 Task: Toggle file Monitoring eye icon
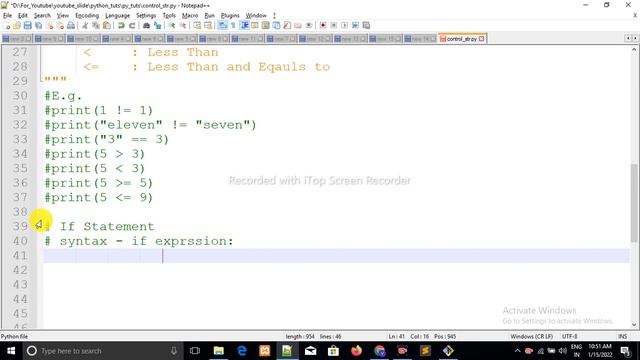click(x=309, y=26)
